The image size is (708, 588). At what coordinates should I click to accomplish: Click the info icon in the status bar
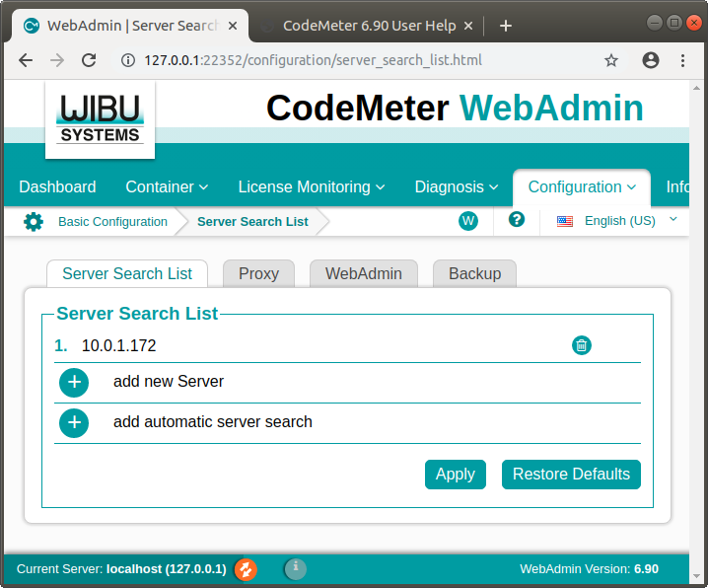[x=295, y=568]
